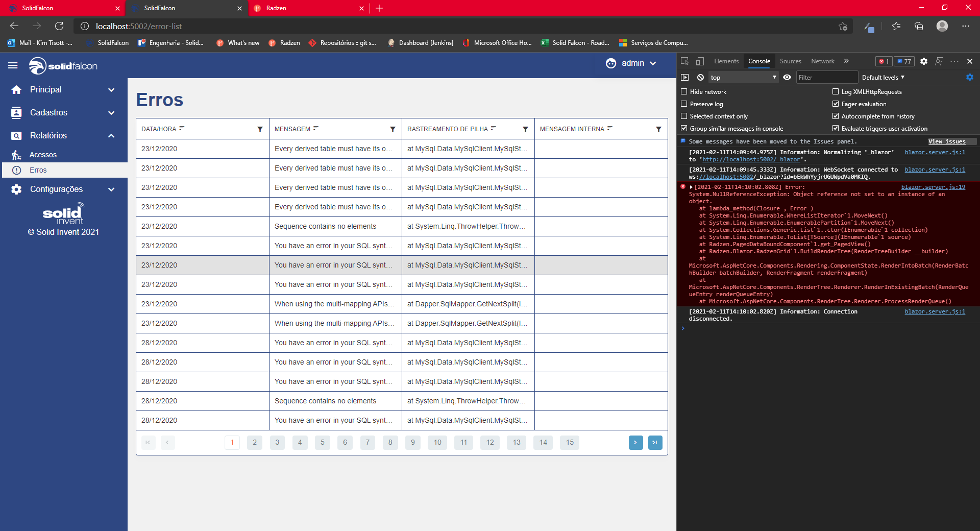
Task: Open console settings blue gear
Action: tap(970, 78)
